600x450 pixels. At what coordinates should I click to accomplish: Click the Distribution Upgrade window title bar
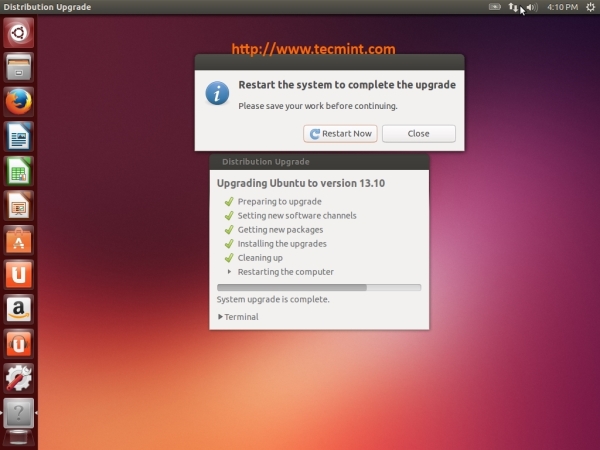coord(319,162)
